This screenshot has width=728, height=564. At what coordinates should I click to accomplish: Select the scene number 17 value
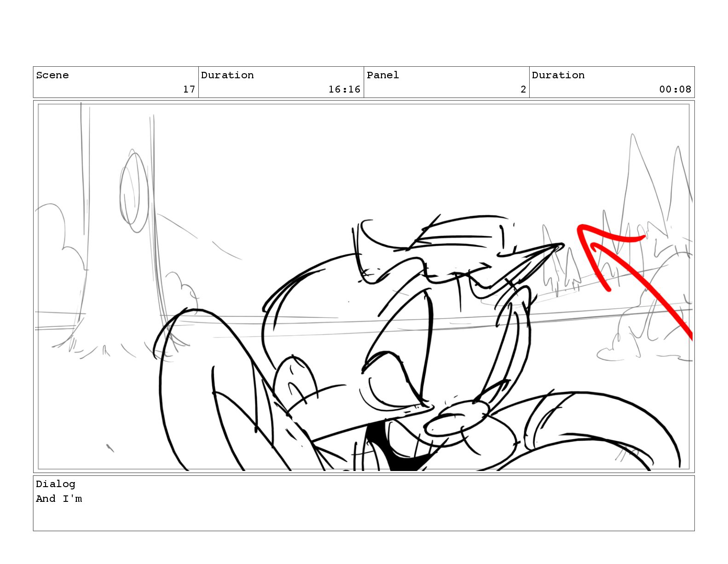click(x=189, y=89)
